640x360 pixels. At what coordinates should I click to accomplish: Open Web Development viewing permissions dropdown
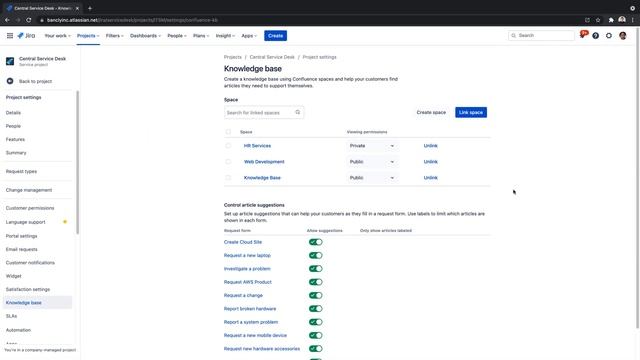point(371,162)
